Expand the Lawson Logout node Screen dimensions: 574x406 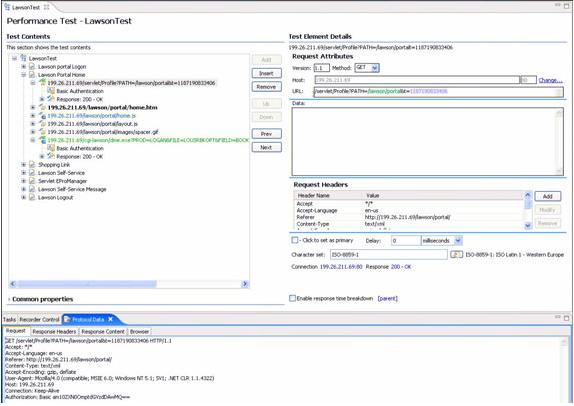click(23, 197)
